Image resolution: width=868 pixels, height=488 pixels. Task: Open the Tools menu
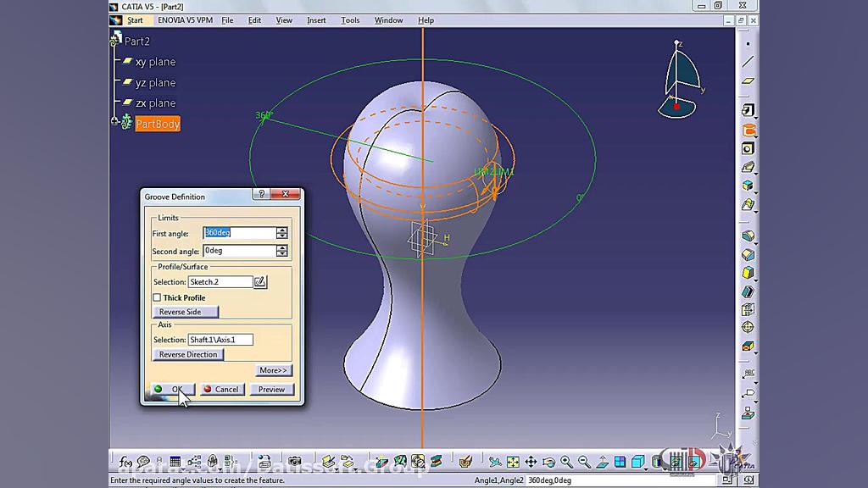348,19
